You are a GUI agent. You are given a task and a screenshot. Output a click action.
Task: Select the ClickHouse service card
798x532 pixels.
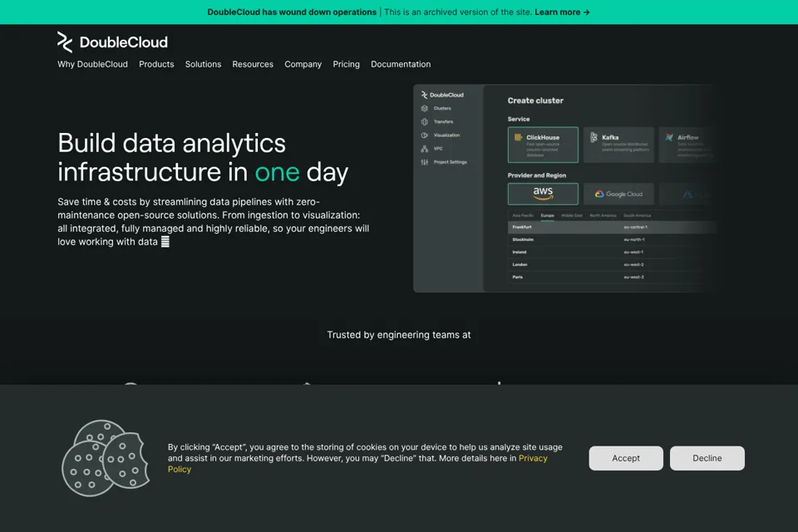pos(543,145)
